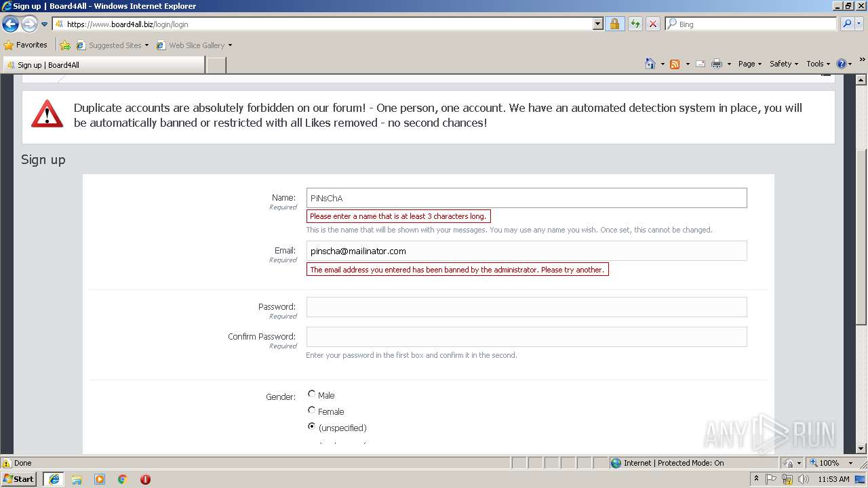868x488 pixels.
Task: Click the browser Forward arrow button
Action: pyautogui.click(x=29, y=24)
